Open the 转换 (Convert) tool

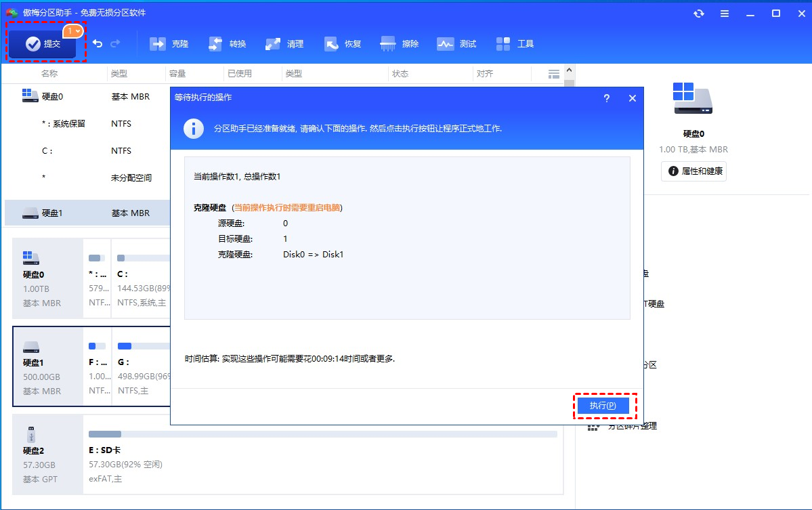[227, 43]
